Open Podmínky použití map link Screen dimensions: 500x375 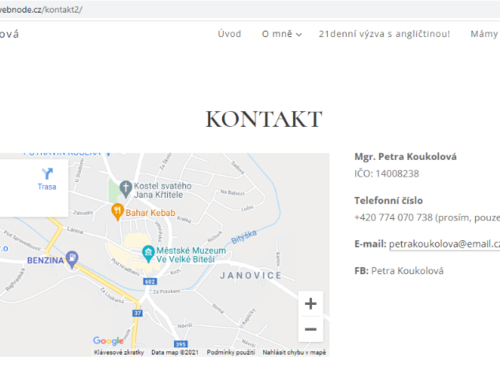(231, 352)
